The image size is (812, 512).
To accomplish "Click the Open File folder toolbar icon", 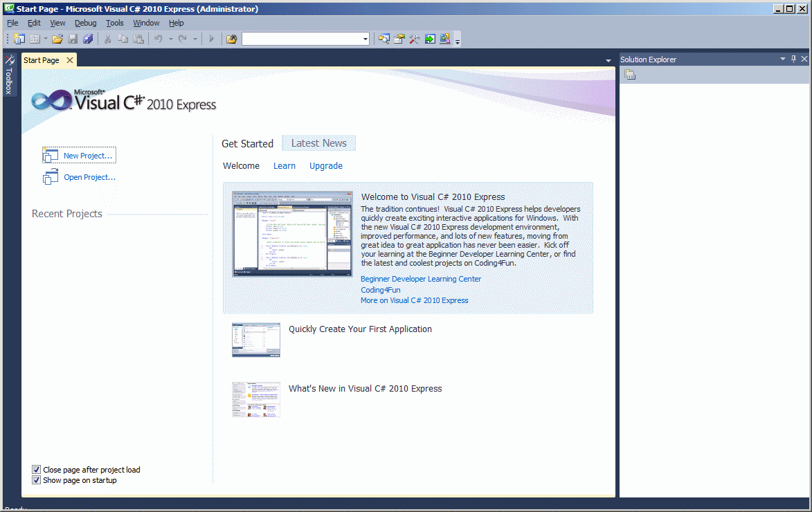I will point(57,39).
